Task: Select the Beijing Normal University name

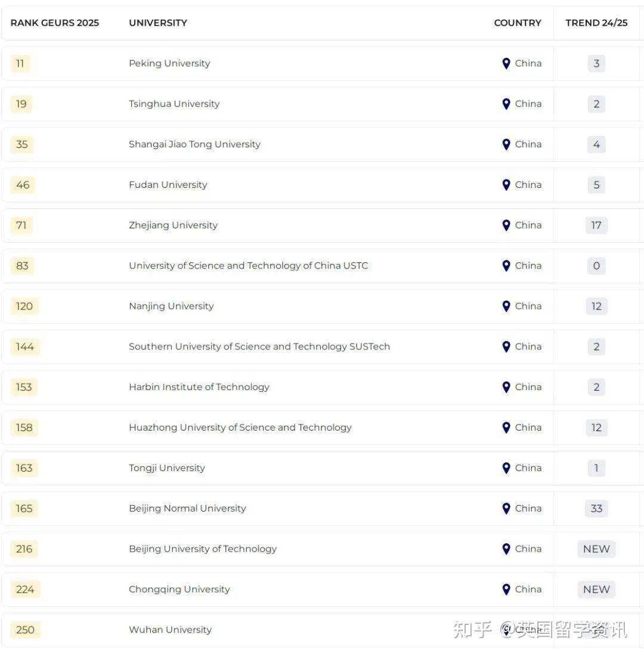Action: point(187,509)
